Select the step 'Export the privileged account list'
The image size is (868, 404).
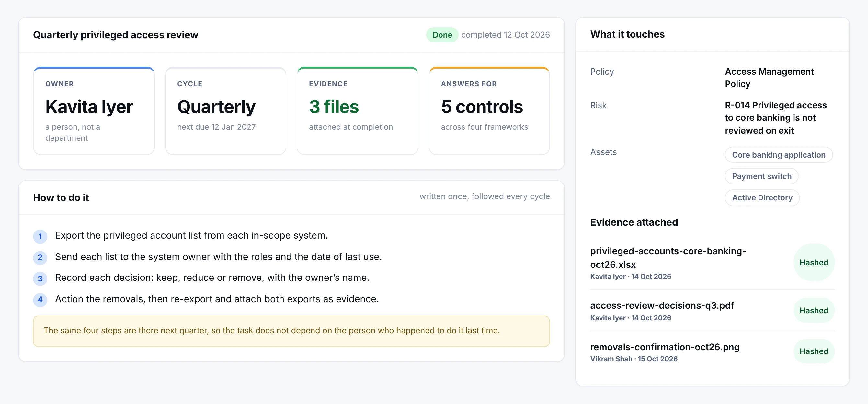(191, 235)
